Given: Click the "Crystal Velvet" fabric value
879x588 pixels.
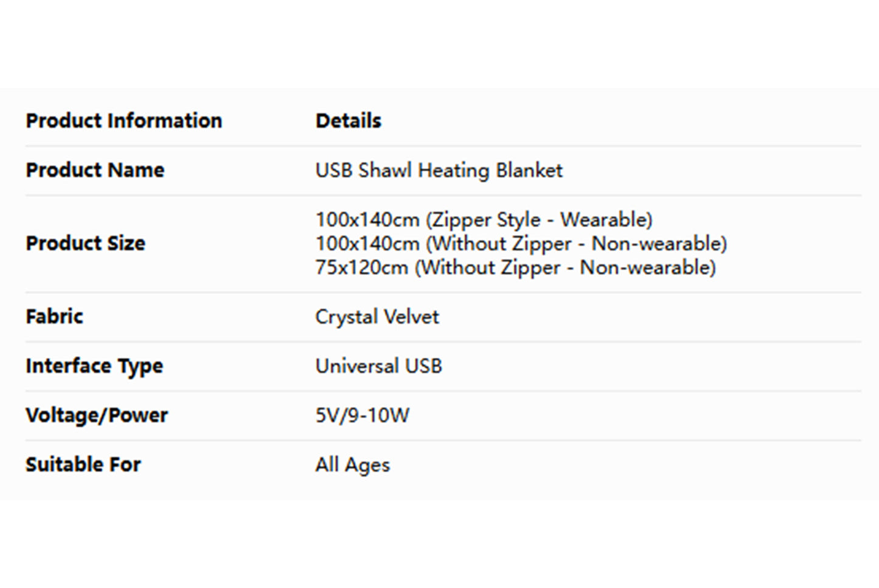Looking at the screenshot, I should (x=377, y=317).
